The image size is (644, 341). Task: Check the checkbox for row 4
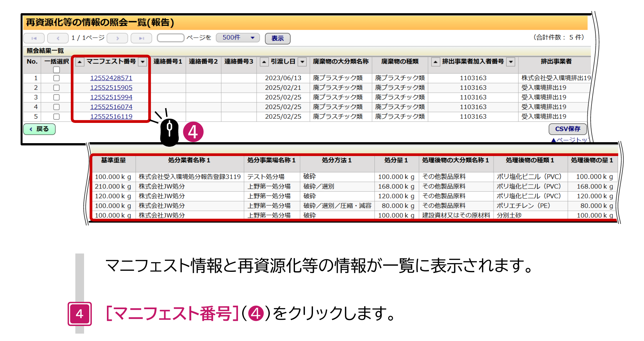pyautogui.click(x=56, y=107)
